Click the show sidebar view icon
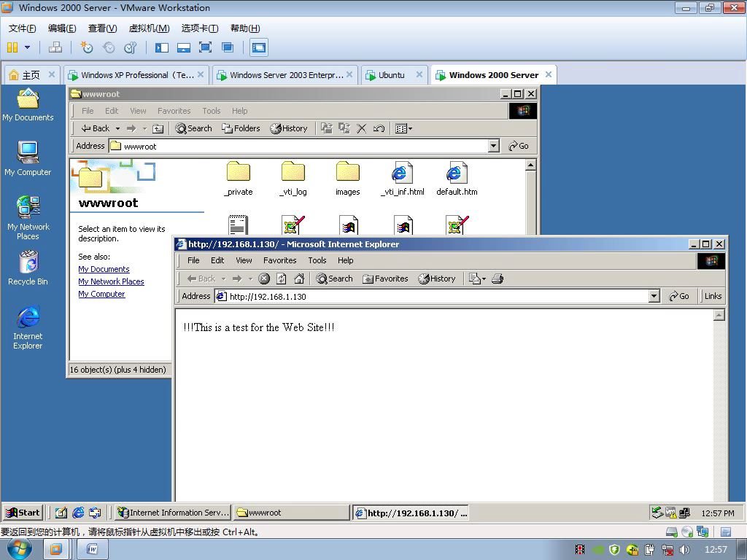Viewport: 747px width, 560px height. (162, 47)
